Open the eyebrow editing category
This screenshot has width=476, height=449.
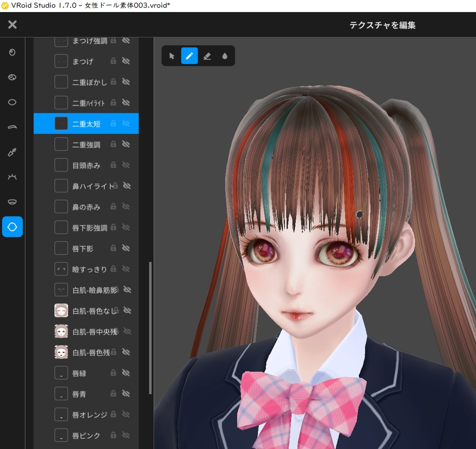coord(12,127)
